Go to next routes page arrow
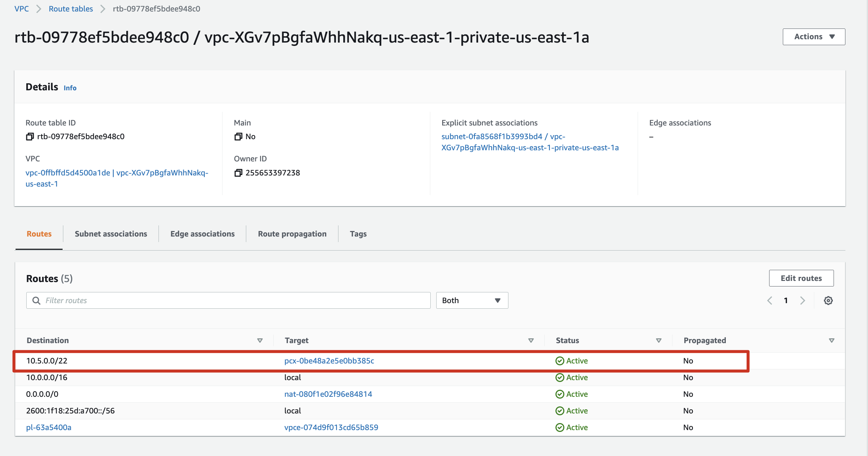This screenshot has height=456, width=868. click(802, 301)
